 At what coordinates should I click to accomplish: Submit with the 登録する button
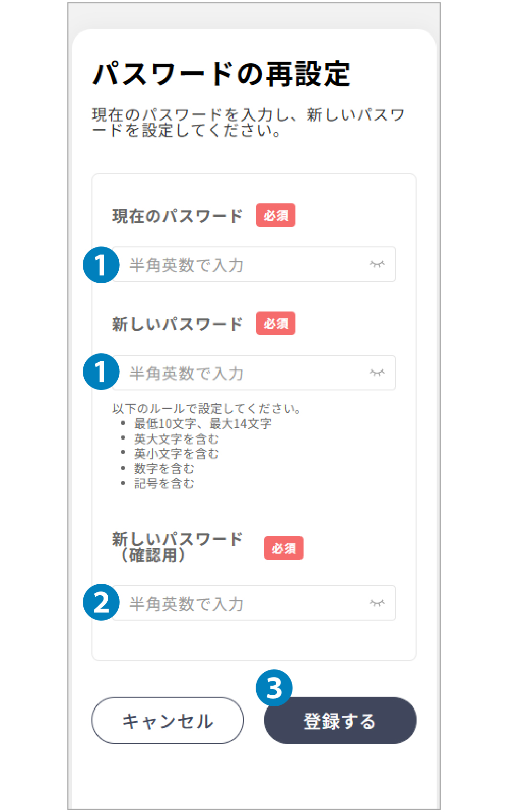[340, 721]
